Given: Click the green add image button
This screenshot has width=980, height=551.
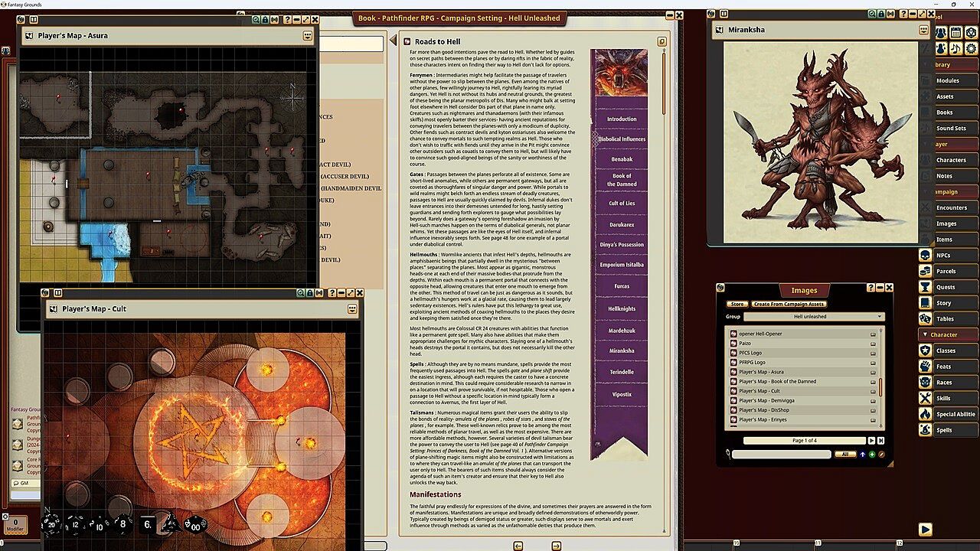Looking at the screenshot, I should tap(872, 455).
